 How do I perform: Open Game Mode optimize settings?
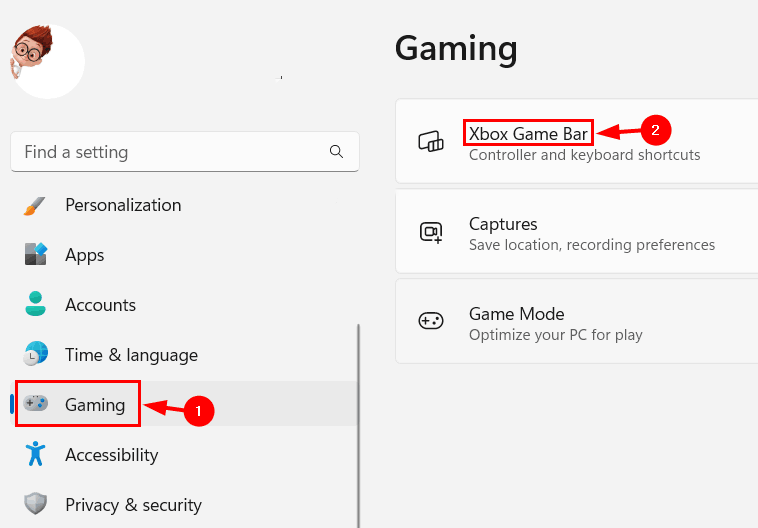point(577,322)
